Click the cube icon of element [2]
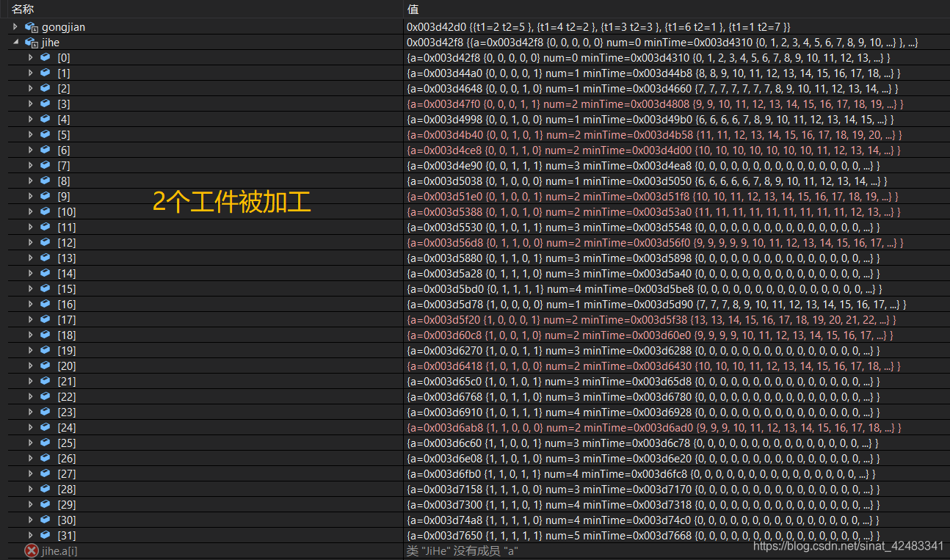 tap(46, 88)
